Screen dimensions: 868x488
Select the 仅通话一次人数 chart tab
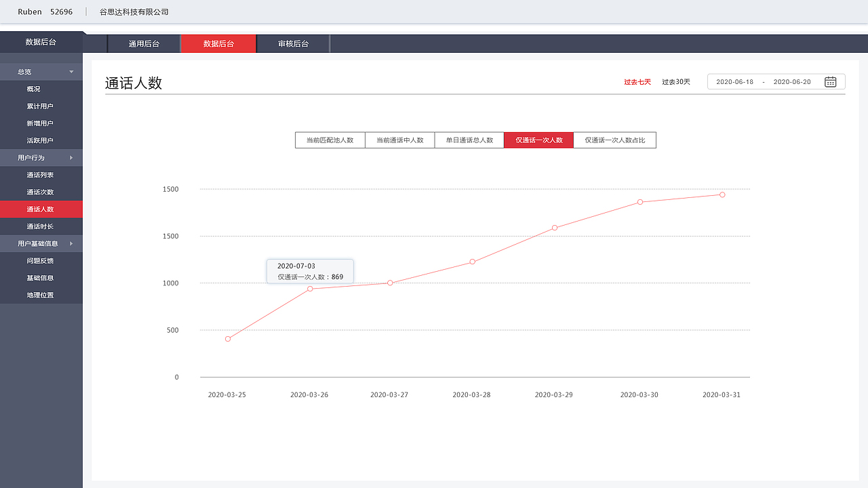pyautogui.click(x=539, y=140)
